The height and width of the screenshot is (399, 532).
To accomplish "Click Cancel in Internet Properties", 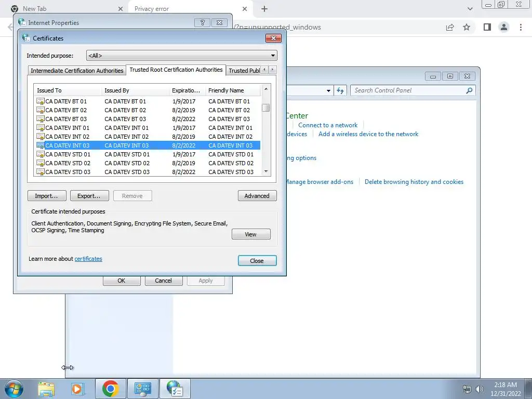I will pyautogui.click(x=164, y=281).
